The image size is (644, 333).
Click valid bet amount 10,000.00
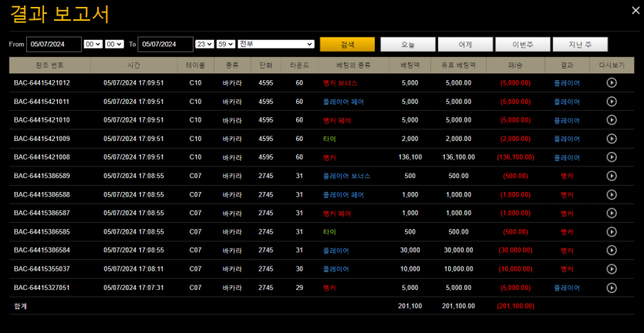(458, 269)
